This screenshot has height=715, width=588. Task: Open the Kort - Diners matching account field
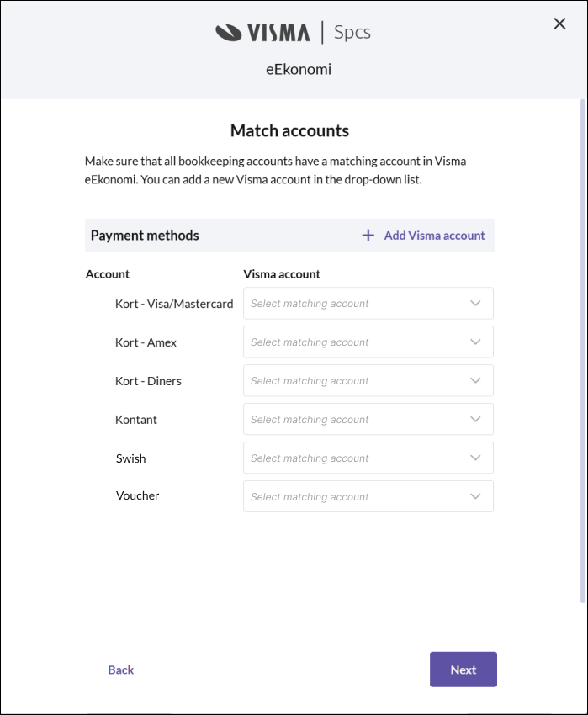[368, 380]
